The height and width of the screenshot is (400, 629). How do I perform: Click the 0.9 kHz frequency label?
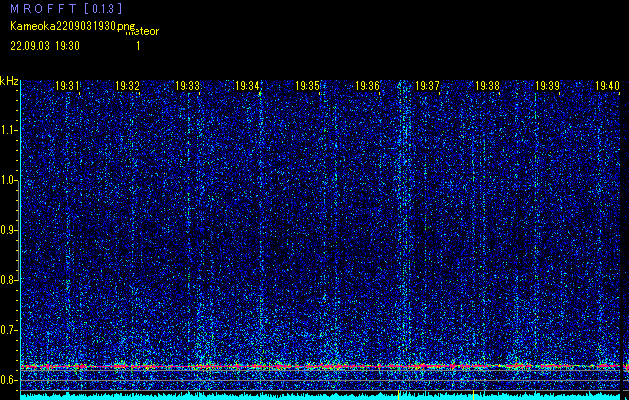9,230
